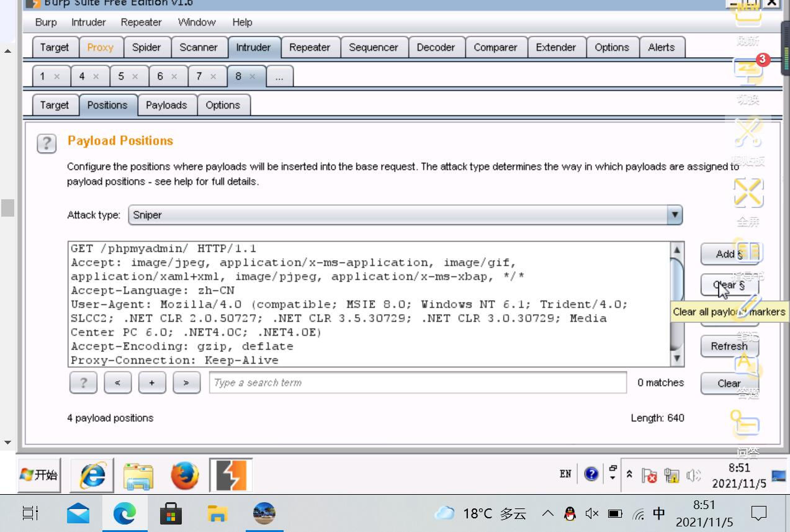Open the 18°C 多云 weather widget

[481, 513]
